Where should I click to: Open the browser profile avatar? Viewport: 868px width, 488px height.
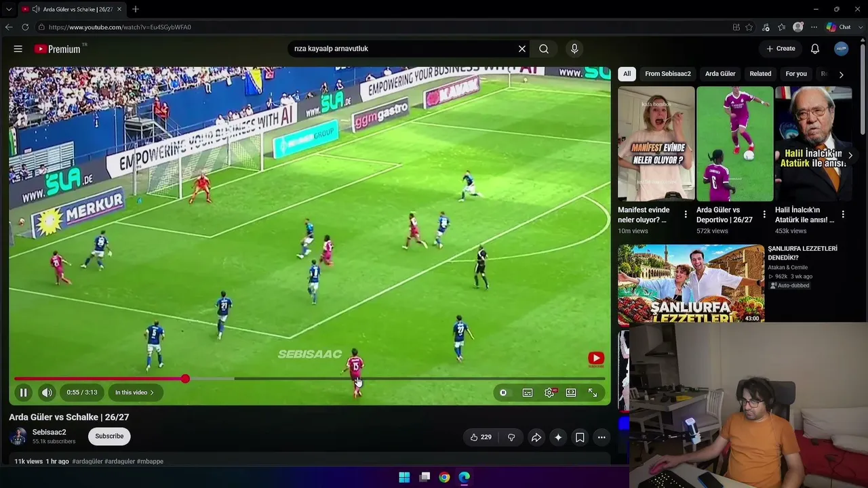798,27
